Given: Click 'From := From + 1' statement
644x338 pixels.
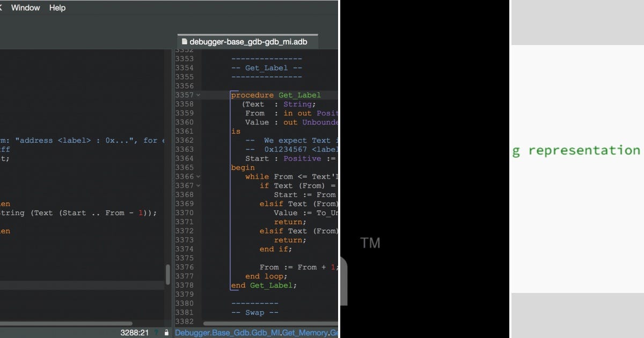Looking at the screenshot, I should pos(298,267).
